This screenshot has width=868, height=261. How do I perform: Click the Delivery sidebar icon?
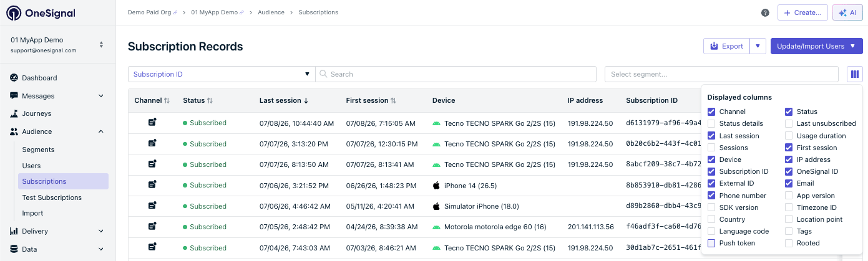(14, 231)
